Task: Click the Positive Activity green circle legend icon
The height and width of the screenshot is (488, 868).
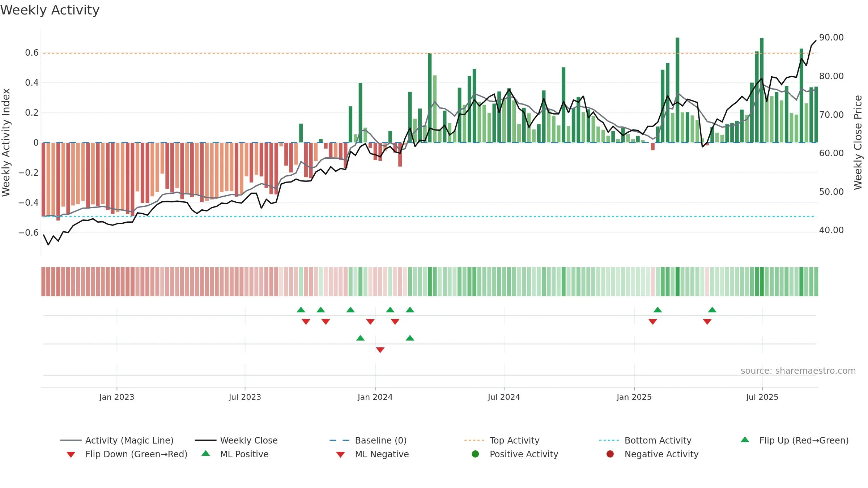Action: coord(476,454)
